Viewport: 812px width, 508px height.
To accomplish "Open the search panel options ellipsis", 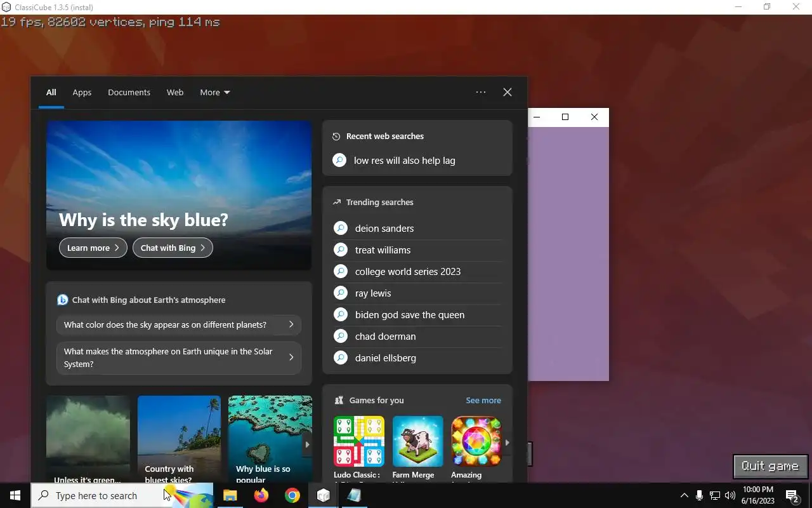I will pos(481,92).
